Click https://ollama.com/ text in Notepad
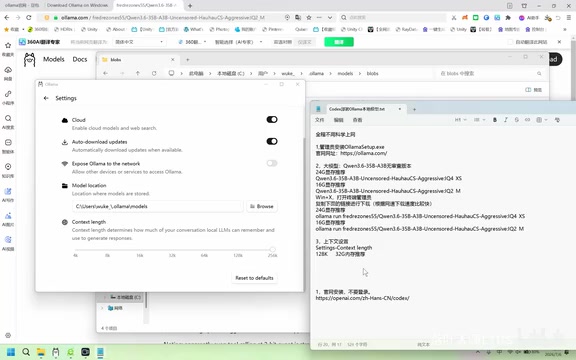The width and height of the screenshot is (576, 360). tap(363, 153)
